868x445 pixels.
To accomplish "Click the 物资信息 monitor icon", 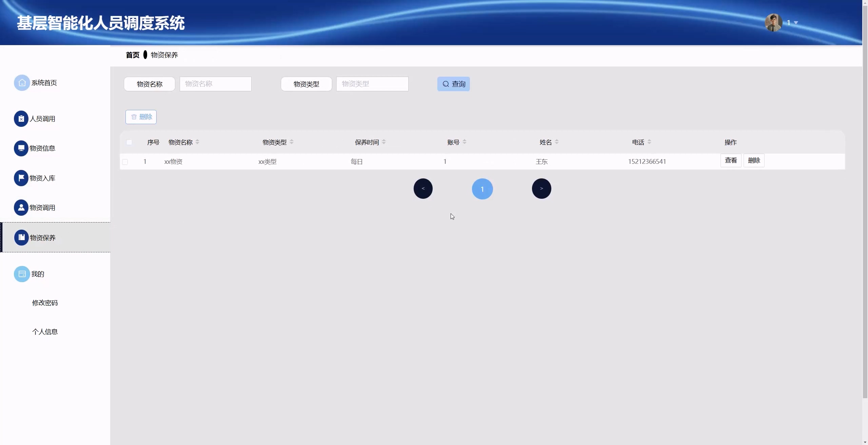I will tap(21, 148).
